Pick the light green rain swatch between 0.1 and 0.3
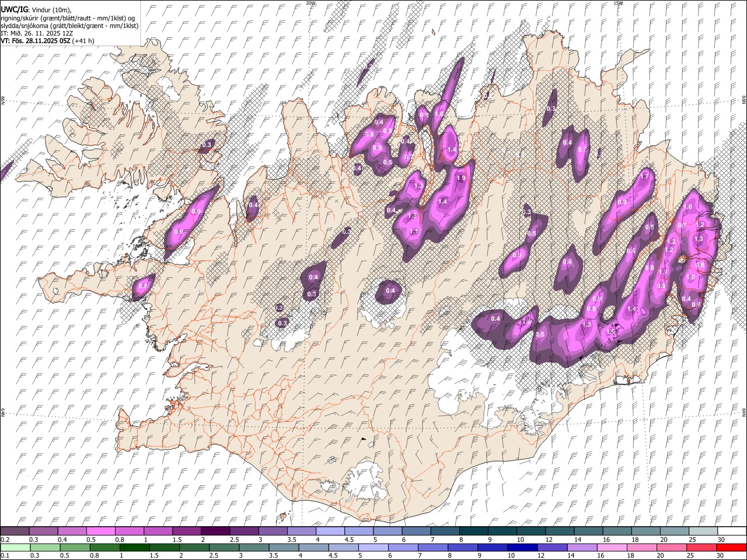Viewport: 747px width, 560px height. coord(15,547)
